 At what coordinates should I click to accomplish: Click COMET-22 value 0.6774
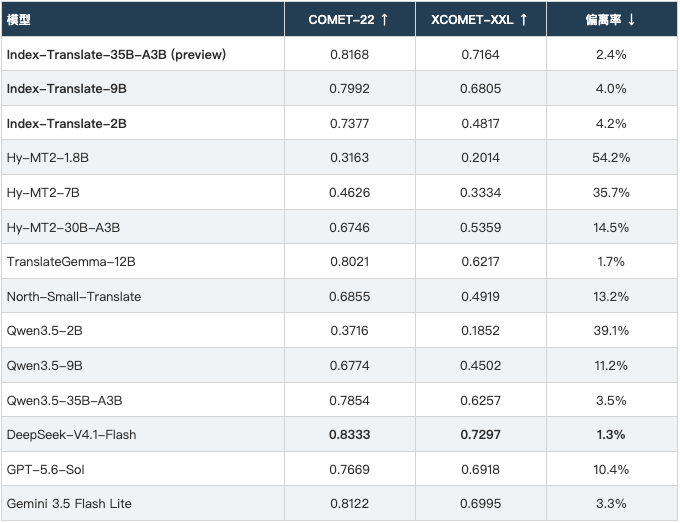coord(350,366)
